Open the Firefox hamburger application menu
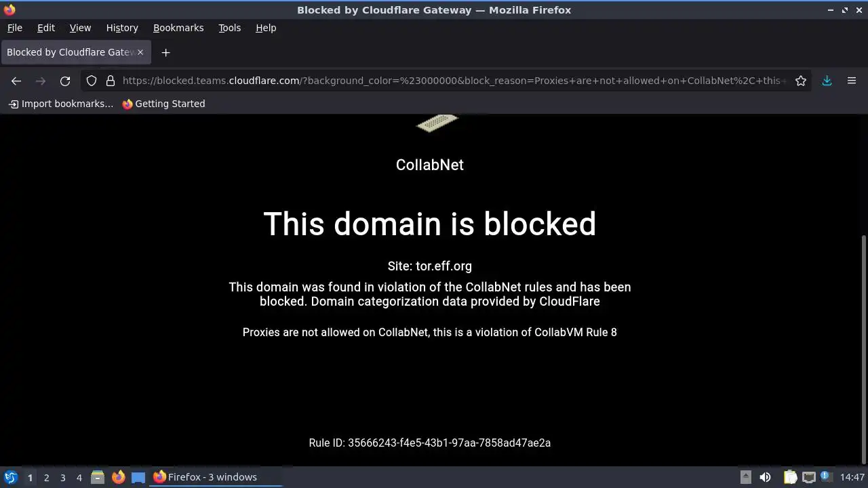 (852, 81)
